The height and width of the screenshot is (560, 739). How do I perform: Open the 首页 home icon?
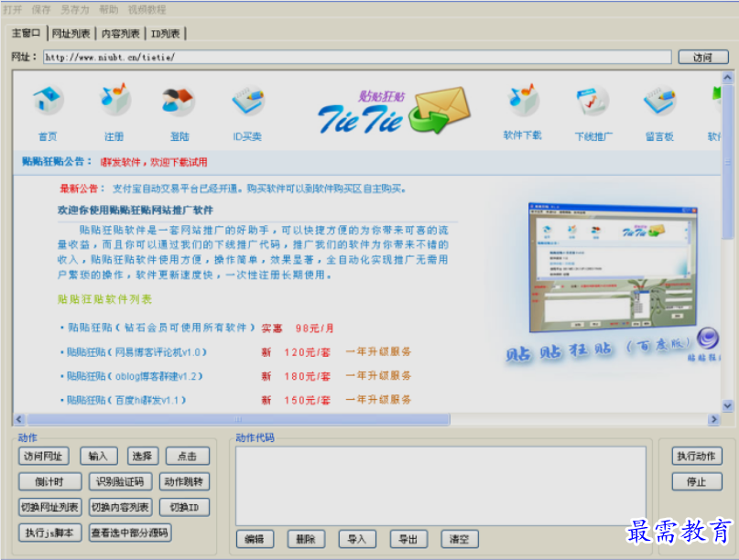click(x=48, y=101)
